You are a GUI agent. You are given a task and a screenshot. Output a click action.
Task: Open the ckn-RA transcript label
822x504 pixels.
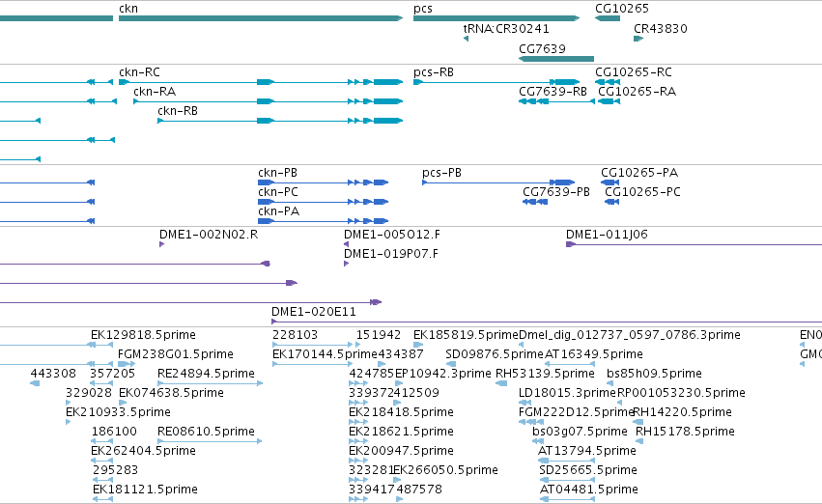point(155,91)
